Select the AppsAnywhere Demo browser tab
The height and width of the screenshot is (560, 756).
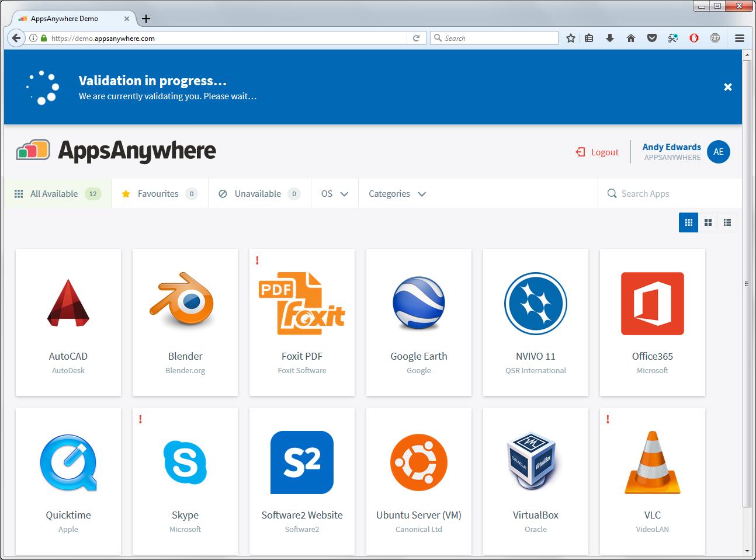pos(73,19)
